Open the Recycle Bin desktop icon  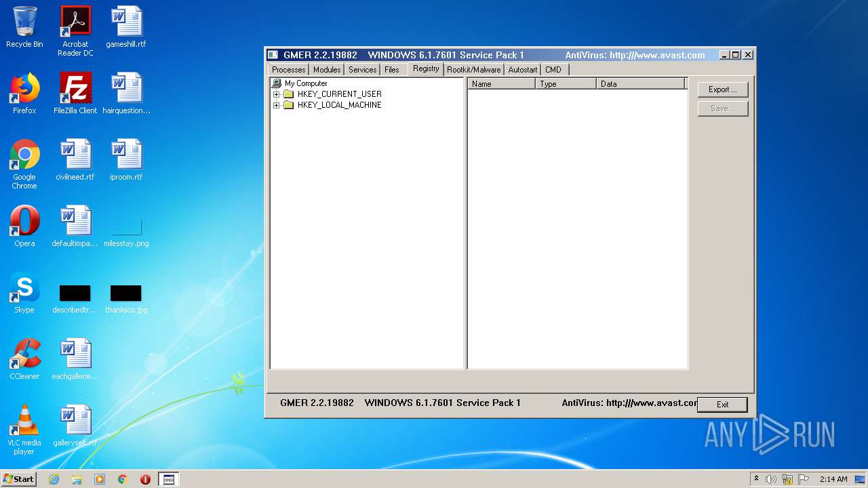24,27
